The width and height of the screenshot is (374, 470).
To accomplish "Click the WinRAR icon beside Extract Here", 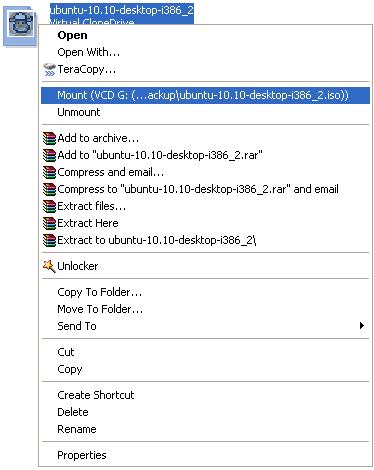I will [x=49, y=223].
